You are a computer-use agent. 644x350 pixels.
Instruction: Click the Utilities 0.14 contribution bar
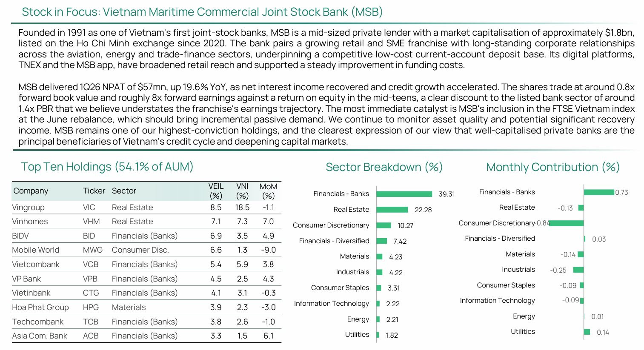coord(587,332)
